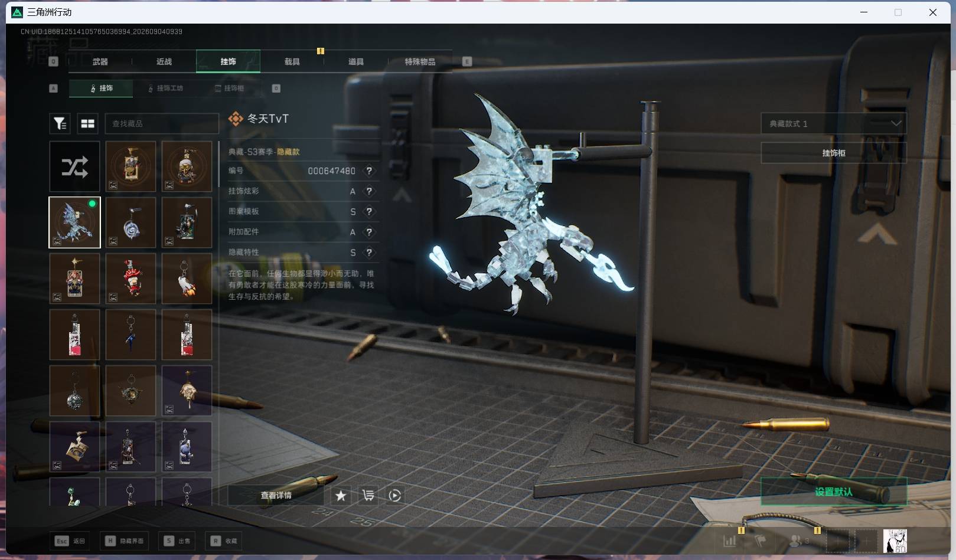Image resolution: width=956 pixels, height=560 pixels.
Task: Open help for 图案模板 rating
Action: (369, 211)
